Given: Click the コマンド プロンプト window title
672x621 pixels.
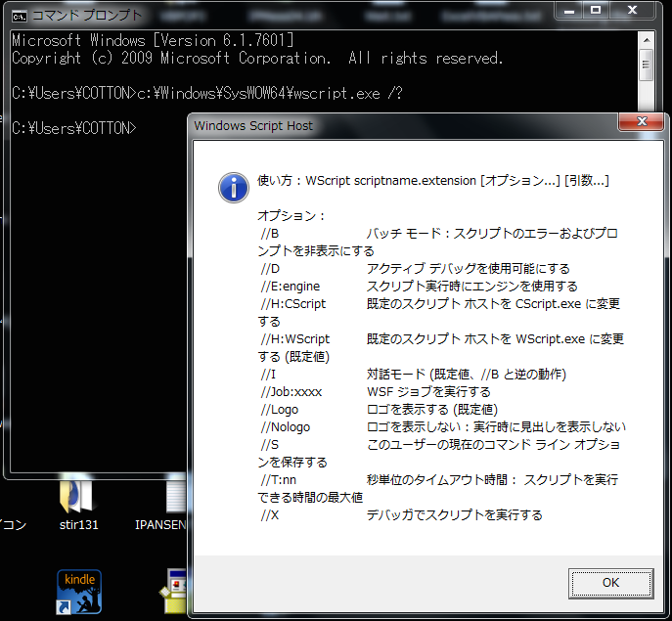Looking at the screenshot, I should tap(87, 16).
